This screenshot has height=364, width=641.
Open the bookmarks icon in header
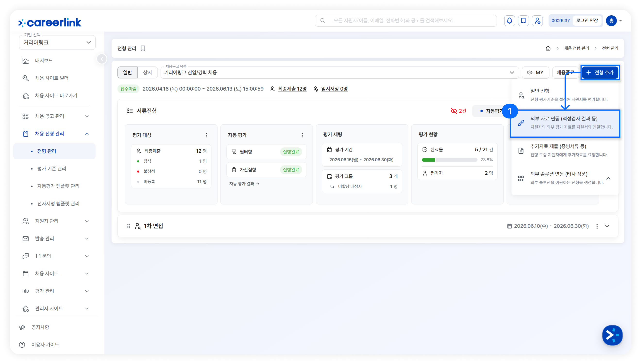pos(523,20)
